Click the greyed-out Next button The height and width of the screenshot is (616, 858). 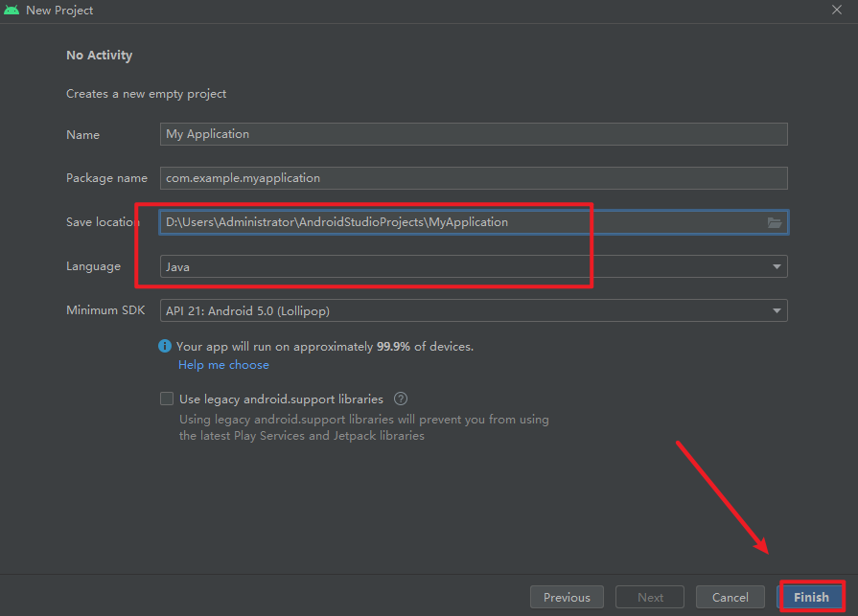point(650,597)
